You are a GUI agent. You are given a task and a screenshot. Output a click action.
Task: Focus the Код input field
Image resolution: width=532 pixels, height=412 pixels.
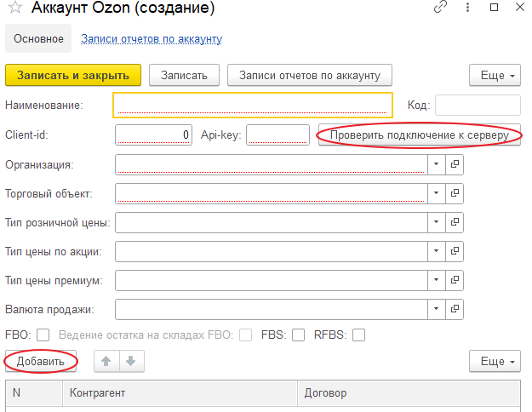click(x=478, y=106)
